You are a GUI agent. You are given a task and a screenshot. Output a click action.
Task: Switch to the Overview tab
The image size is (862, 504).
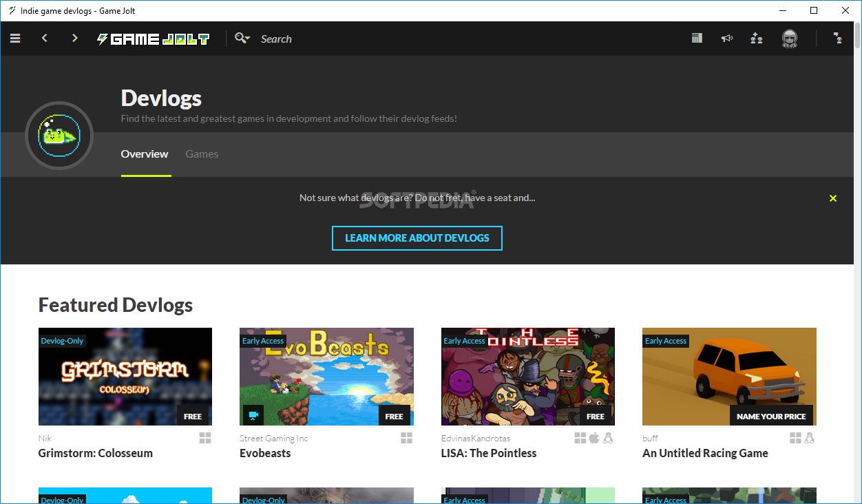click(145, 154)
